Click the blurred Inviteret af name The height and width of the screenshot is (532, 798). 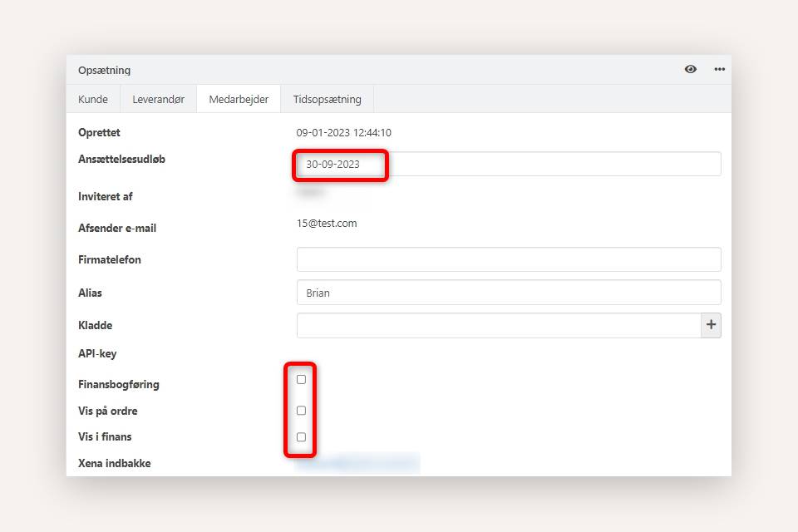click(x=311, y=193)
